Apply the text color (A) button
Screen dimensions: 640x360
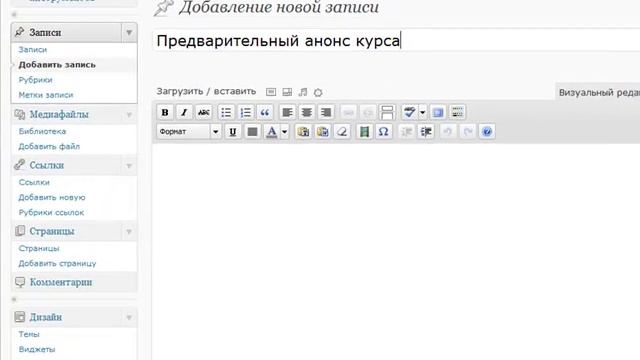point(271,131)
